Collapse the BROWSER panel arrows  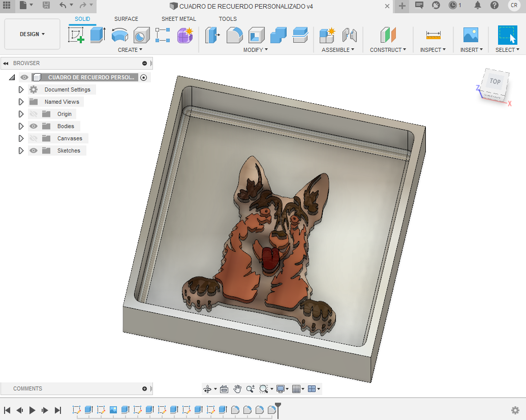(6, 63)
